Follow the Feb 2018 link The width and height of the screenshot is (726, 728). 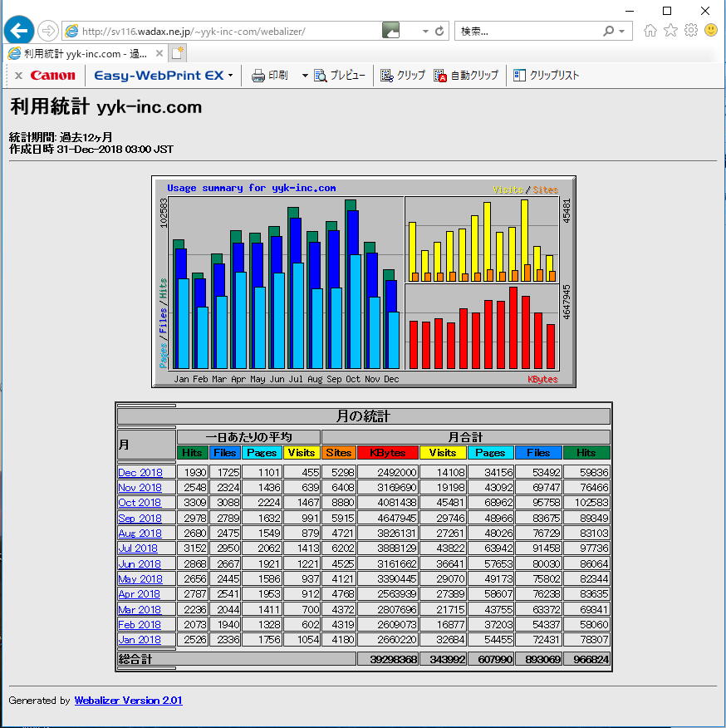[x=140, y=624]
